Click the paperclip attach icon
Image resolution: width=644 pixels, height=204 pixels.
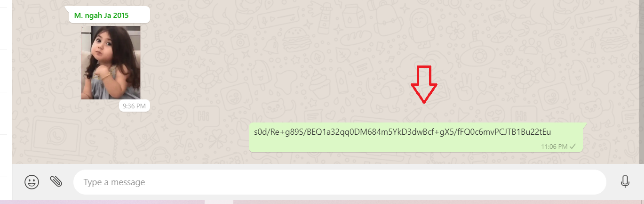[x=56, y=181]
